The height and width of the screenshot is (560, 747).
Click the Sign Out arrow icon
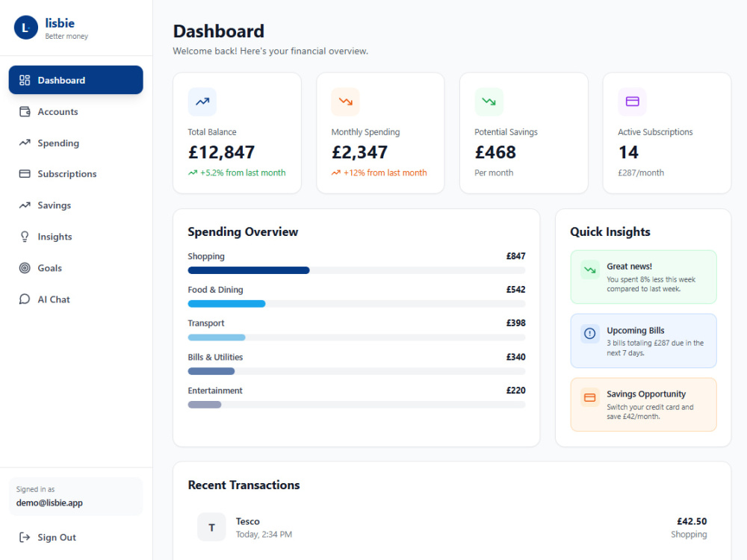25,537
